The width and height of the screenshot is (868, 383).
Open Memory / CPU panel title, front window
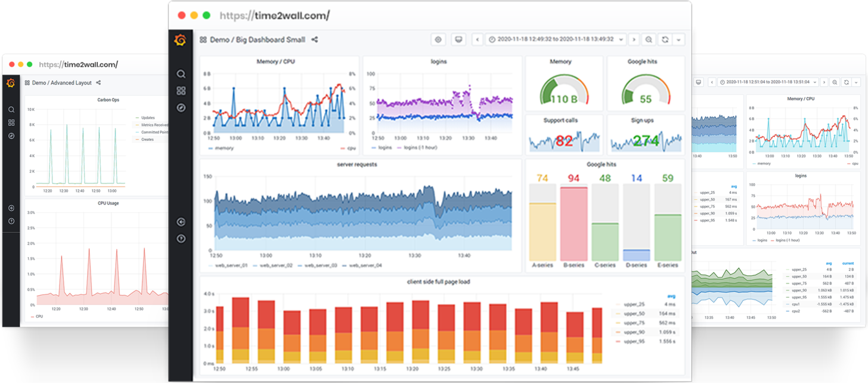point(275,61)
